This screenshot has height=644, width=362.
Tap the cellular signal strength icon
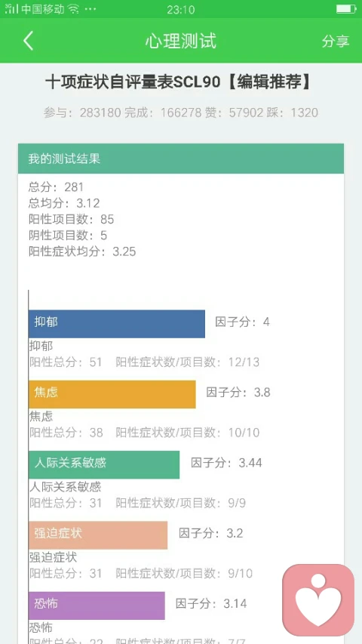click(x=11, y=9)
